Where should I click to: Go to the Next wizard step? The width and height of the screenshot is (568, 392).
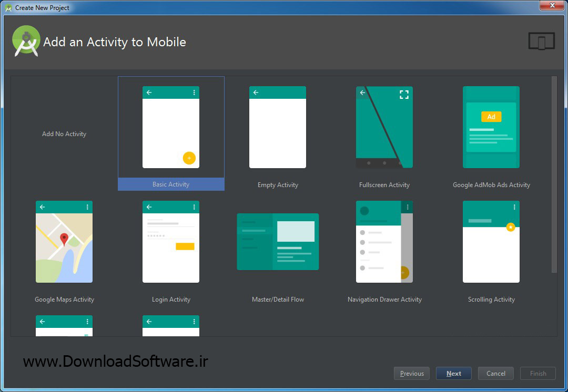pyautogui.click(x=453, y=374)
